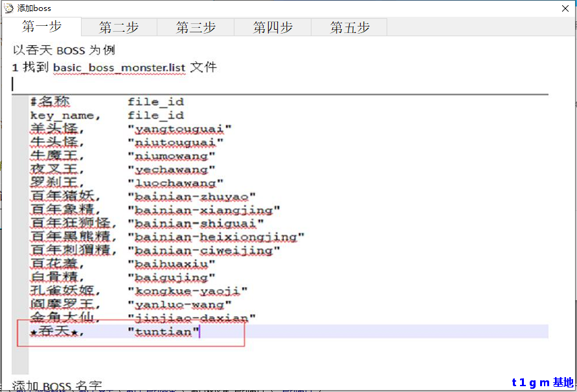Switch to the 第五步 tab
This screenshot has width=577, height=392.
click(x=348, y=28)
